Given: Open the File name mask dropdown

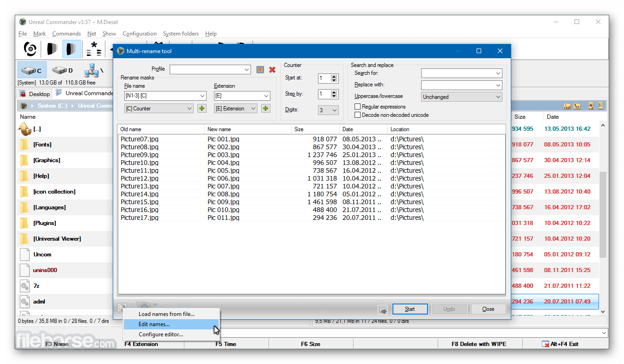Looking at the screenshot, I should point(202,96).
